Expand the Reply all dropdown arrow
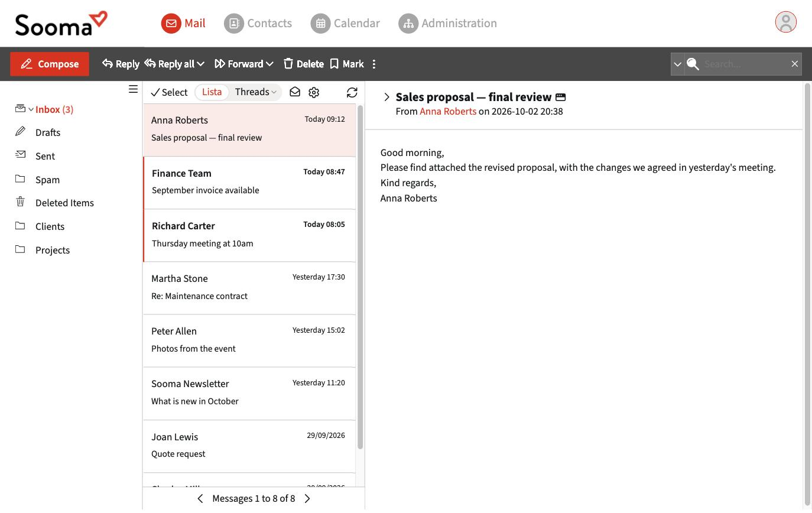The image size is (812, 513). [201, 64]
